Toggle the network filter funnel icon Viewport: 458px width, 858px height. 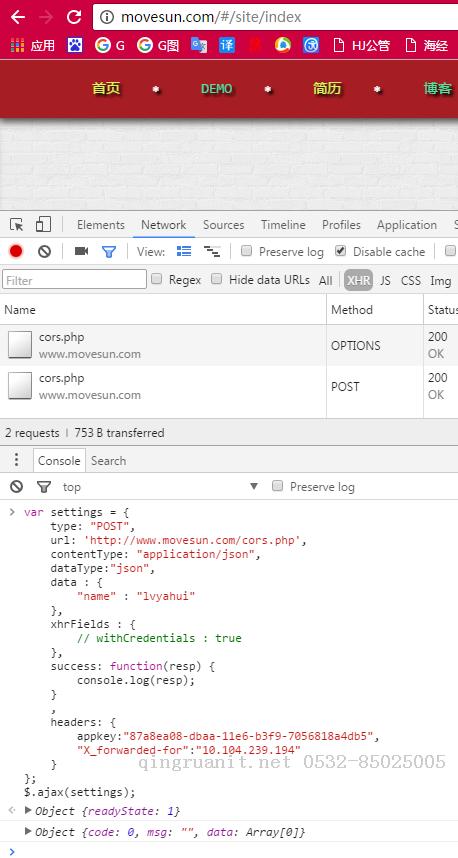click(109, 252)
